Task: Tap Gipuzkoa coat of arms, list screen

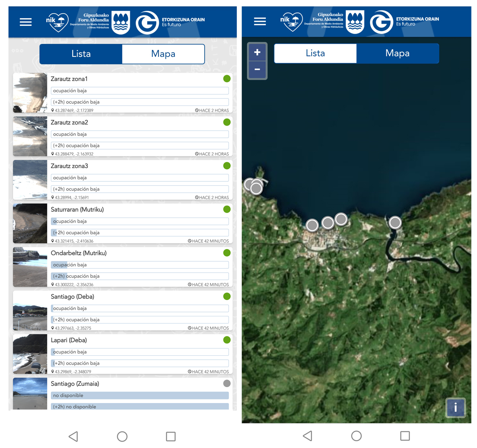Action: 121,23
